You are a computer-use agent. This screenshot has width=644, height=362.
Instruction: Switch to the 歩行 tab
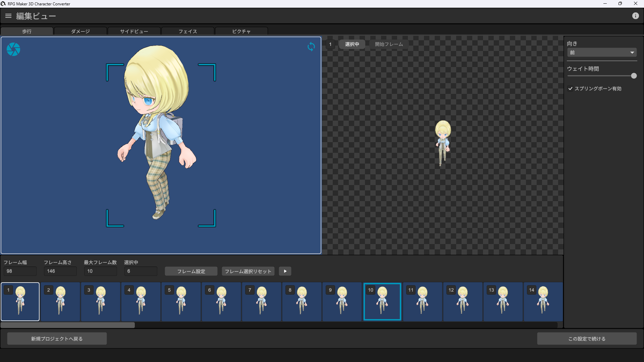[x=27, y=31]
